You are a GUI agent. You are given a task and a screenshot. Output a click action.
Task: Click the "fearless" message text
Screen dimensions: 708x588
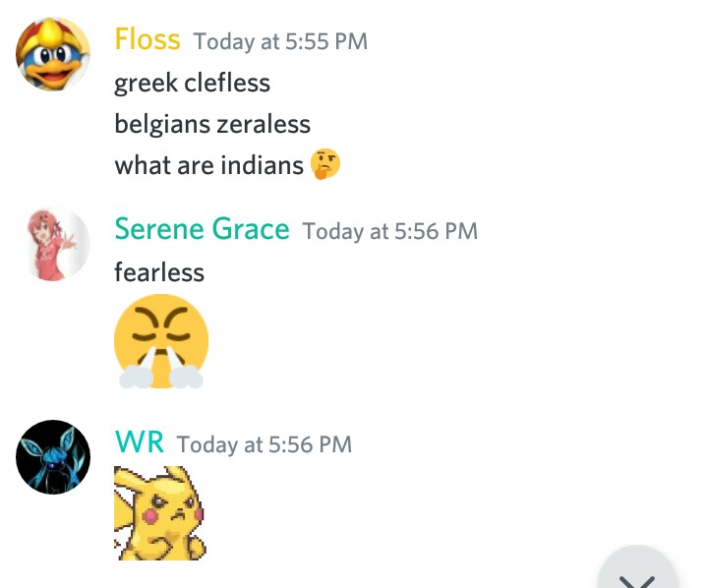159,271
